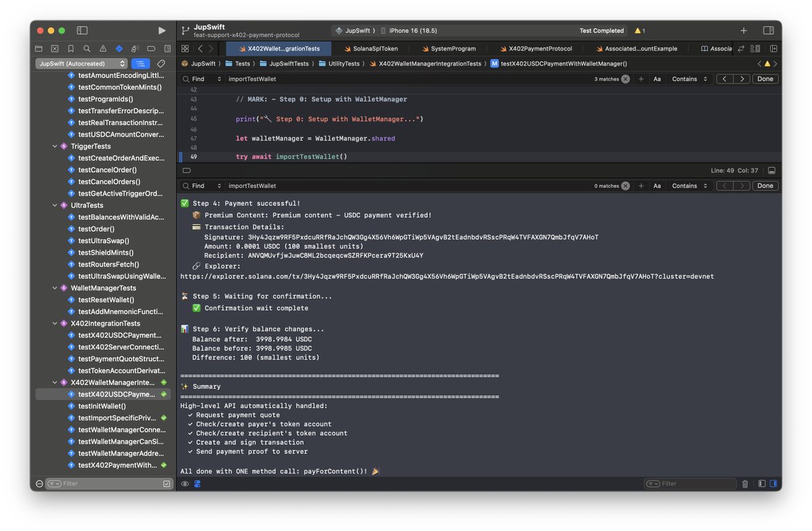Open the Debug navigator
The width and height of the screenshot is (812, 531).
[x=135, y=49]
